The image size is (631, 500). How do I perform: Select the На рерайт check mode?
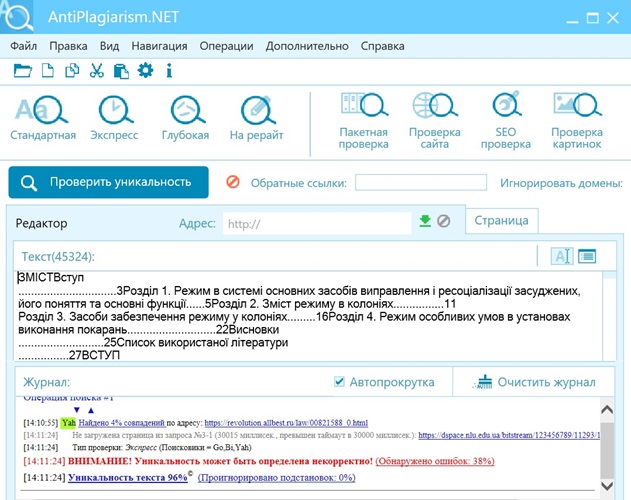(x=256, y=118)
